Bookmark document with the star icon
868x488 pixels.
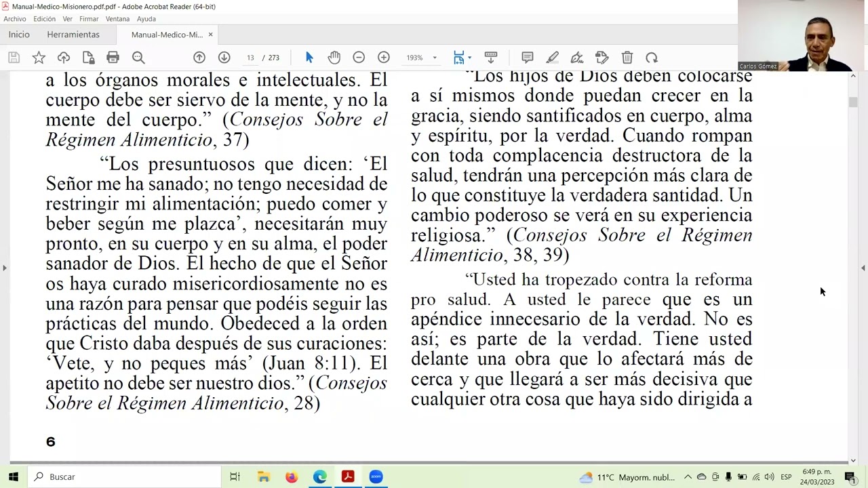[x=39, y=58]
